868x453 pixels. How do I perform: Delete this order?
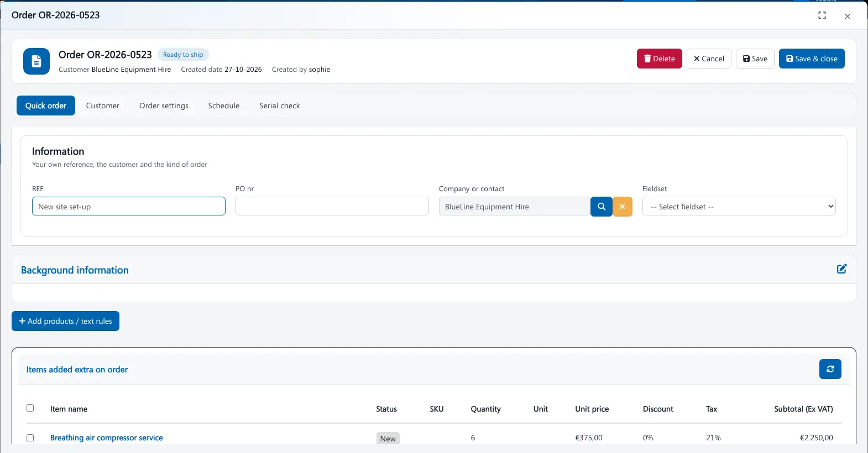tap(660, 59)
